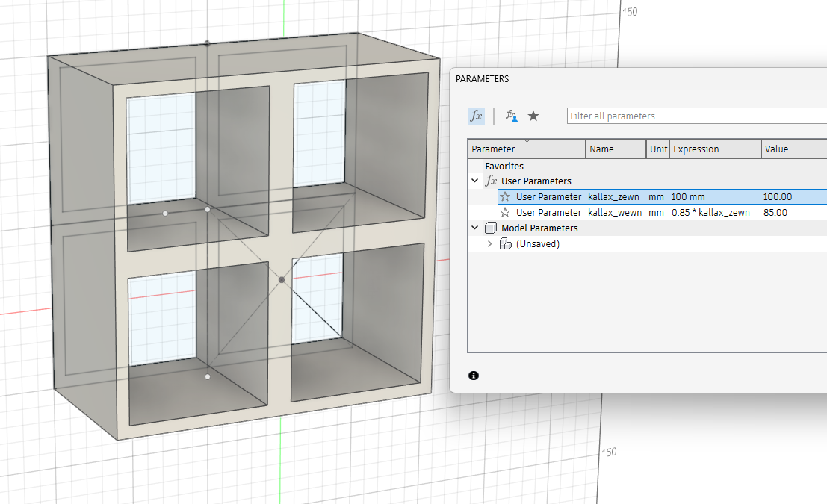Click the user parameters filter icon
The height and width of the screenshot is (504, 827).
[512, 116]
